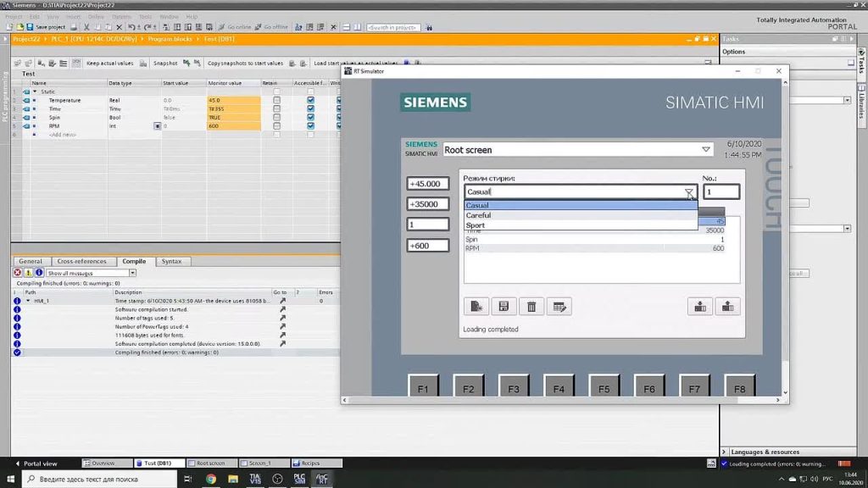
Task: Click the F1 function key button
Action: click(x=423, y=385)
